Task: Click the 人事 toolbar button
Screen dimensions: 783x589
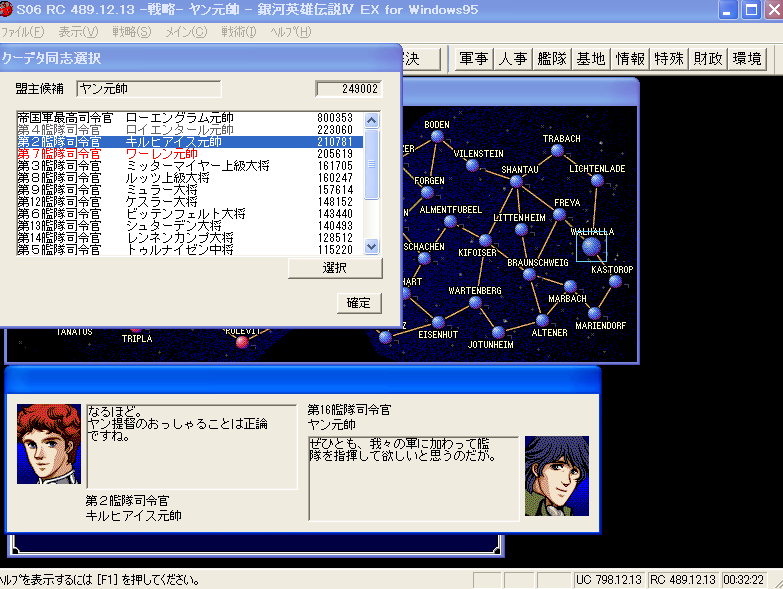Action: coord(513,59)
